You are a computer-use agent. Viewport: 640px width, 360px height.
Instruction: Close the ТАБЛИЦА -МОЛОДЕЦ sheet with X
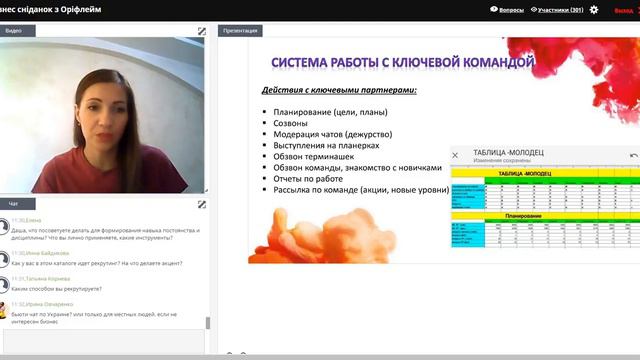[x=455, y=155]
